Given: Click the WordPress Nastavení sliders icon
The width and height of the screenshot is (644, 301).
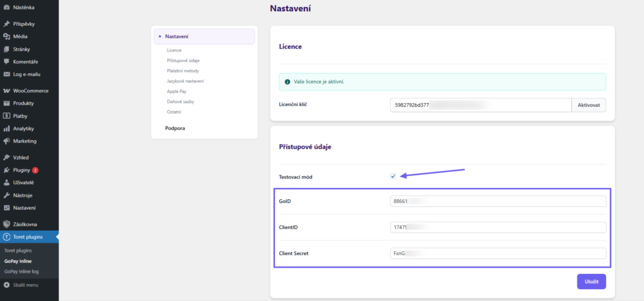Looking at the screenshot, I should 6,208.
